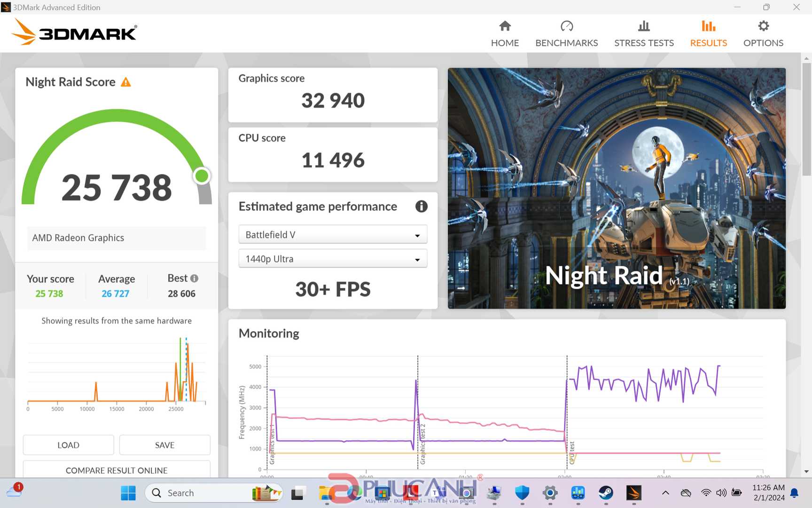Click the 3DMark title bar icon
Screen dimensions: 812x508
[x=6, y=7]
